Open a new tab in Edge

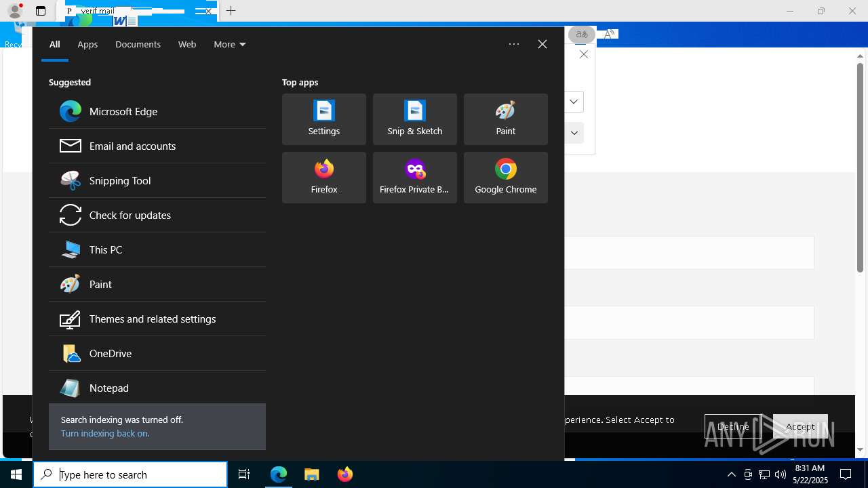click(x=231, y=11)
